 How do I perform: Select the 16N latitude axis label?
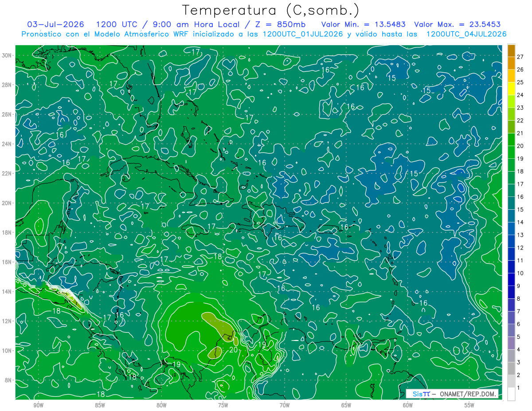8,262
